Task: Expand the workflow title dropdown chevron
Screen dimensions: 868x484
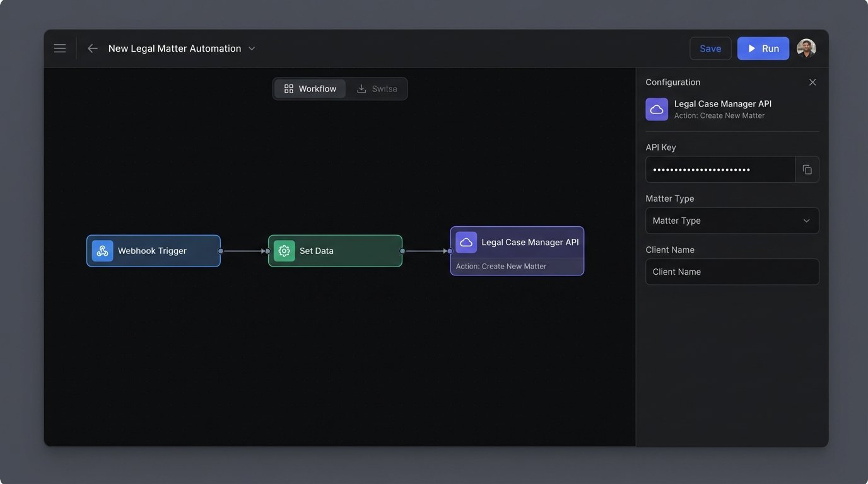Action: tap(252, 49)
